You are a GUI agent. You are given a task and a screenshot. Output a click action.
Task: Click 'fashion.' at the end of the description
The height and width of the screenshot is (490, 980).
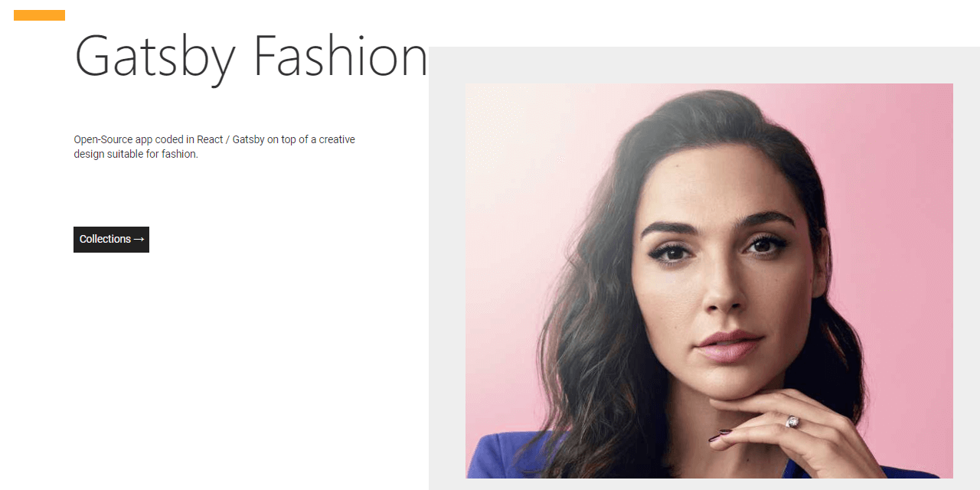coord(180,154)
